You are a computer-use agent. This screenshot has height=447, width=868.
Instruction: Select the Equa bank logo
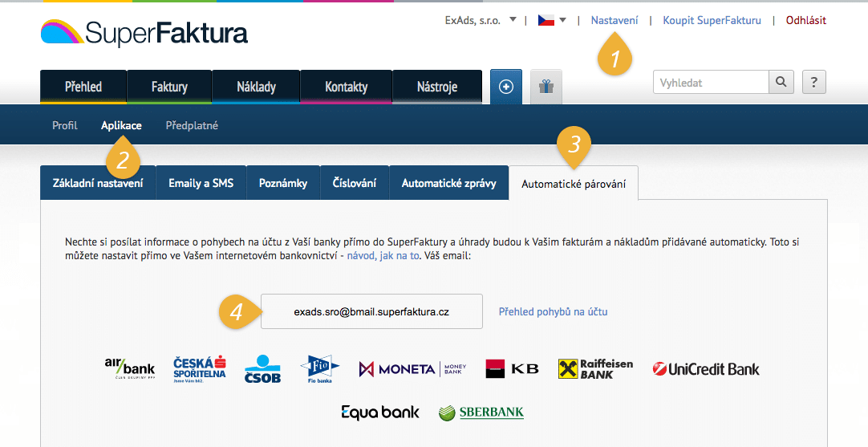pos(380,412)
